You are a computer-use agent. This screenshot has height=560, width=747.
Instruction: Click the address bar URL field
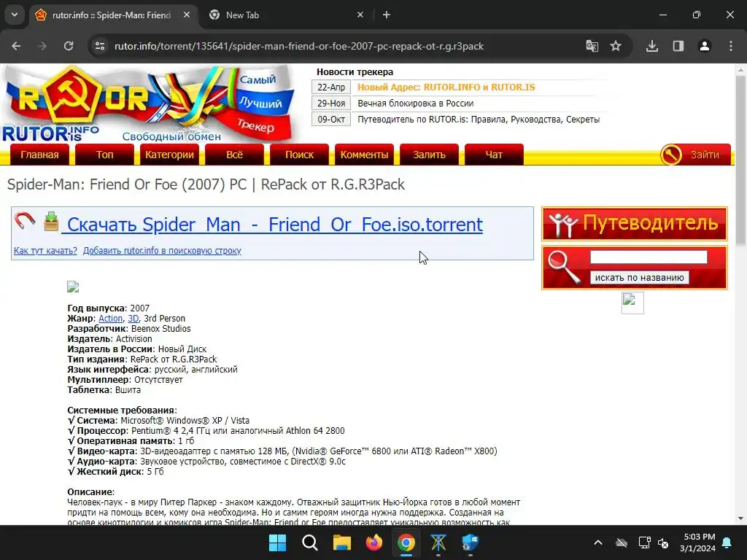tap(299, 46)
